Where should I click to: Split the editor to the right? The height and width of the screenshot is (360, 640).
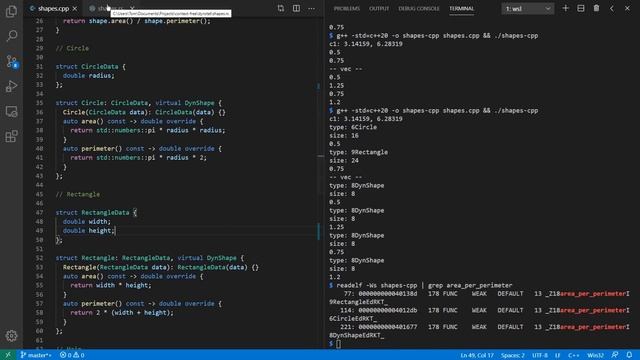(296, 8)
